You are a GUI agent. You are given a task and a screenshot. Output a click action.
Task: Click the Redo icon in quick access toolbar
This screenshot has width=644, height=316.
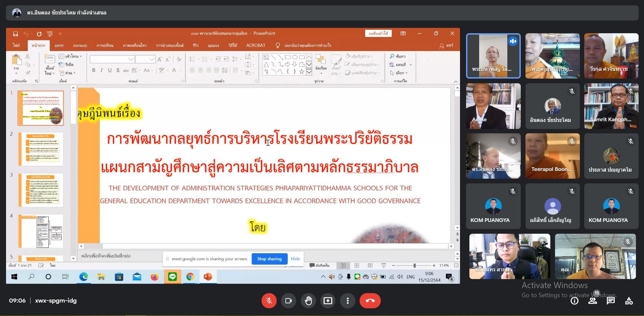point(39,34)
